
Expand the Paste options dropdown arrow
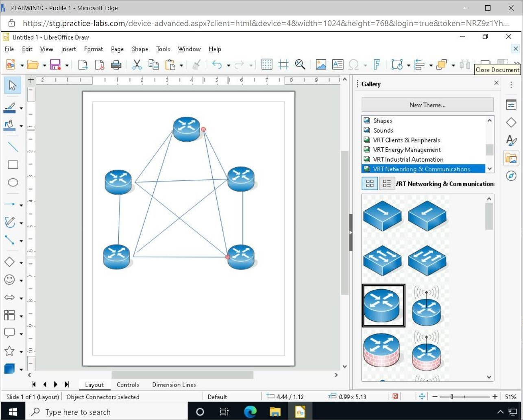click(x=181, y=65)
